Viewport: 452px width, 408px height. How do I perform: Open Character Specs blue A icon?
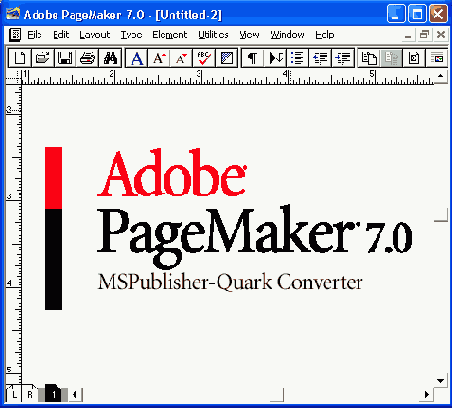(x=137, y=58)
